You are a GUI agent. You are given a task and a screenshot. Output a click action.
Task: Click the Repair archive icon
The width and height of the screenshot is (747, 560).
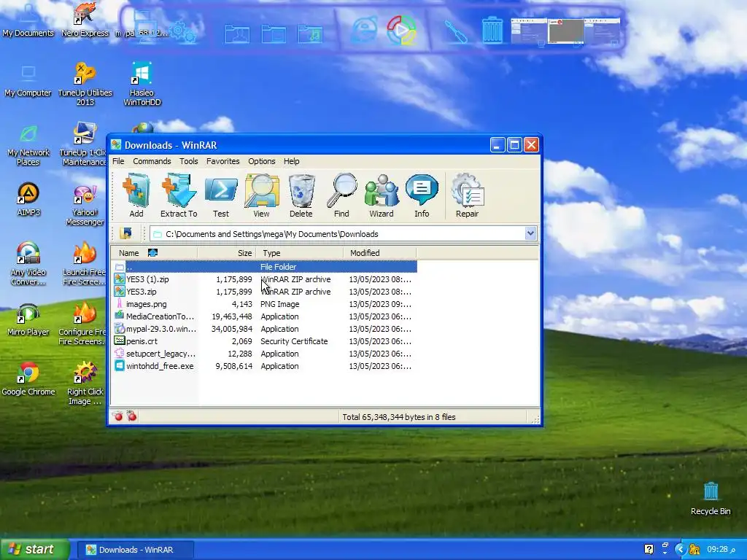coord(468,195)
